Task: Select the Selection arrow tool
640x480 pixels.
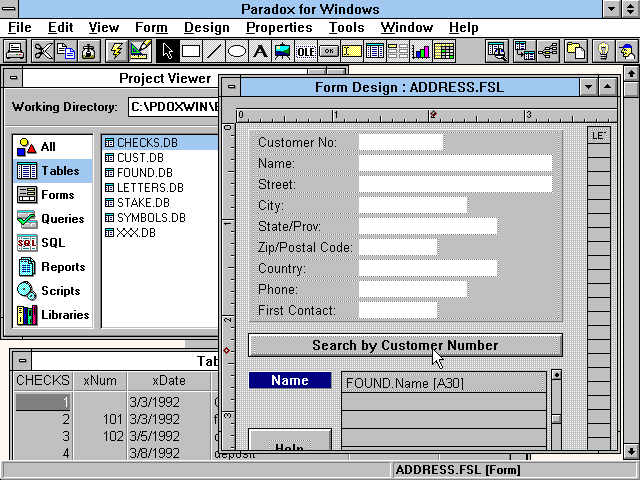Action: [x=167, y=51]
